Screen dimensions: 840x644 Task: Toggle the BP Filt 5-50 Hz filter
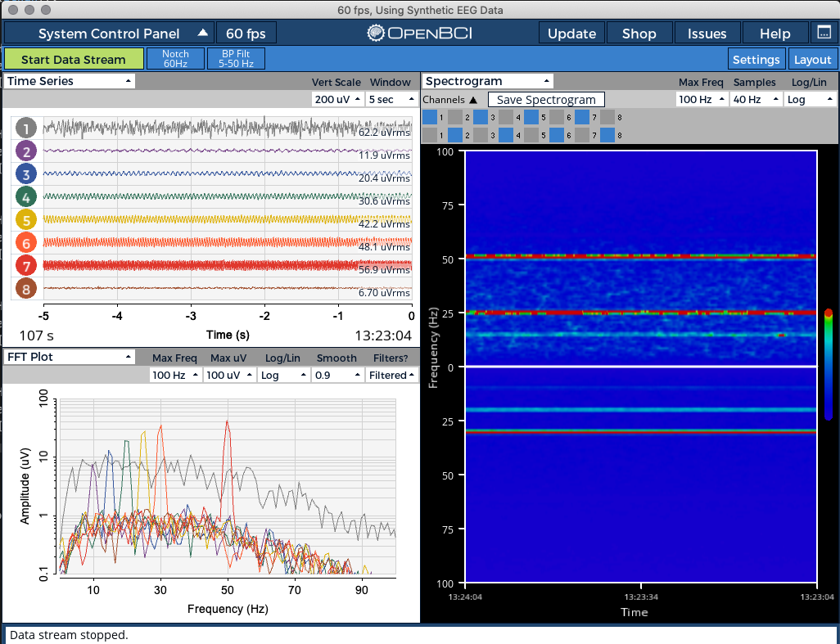click(236, 58)
